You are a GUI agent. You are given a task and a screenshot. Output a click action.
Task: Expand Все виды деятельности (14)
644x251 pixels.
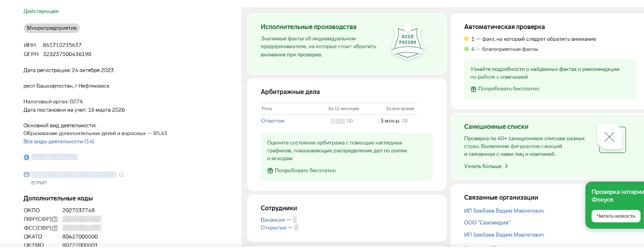coord(59,141)
